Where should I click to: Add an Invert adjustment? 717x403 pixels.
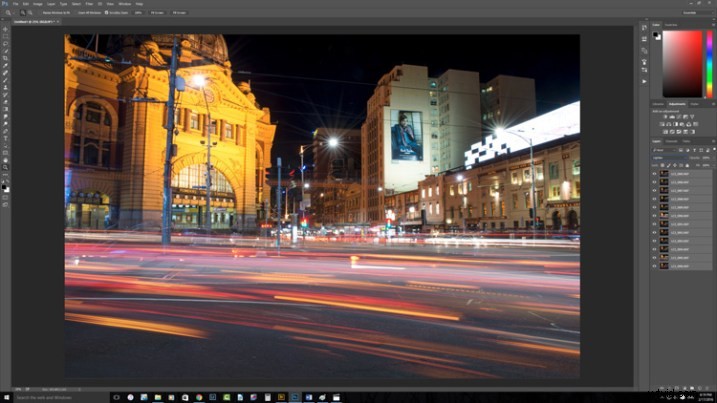(665, 132)
